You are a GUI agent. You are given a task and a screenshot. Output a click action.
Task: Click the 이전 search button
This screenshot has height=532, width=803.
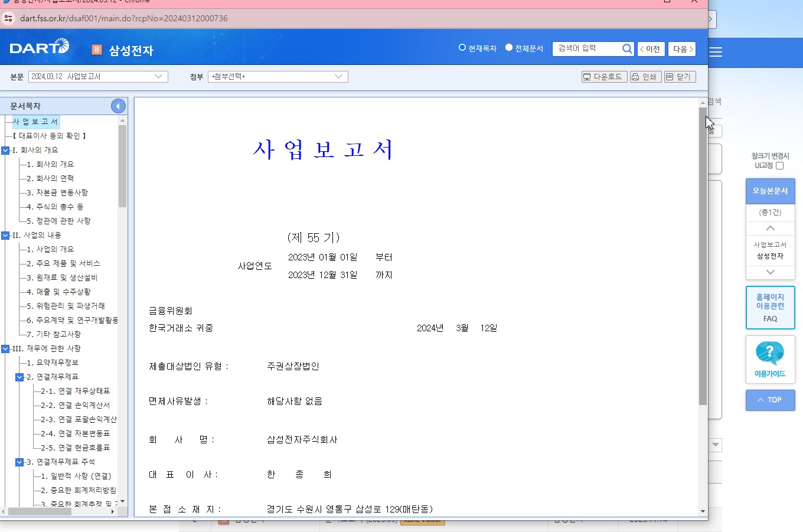pyautogui.click(x=651, y=49)
